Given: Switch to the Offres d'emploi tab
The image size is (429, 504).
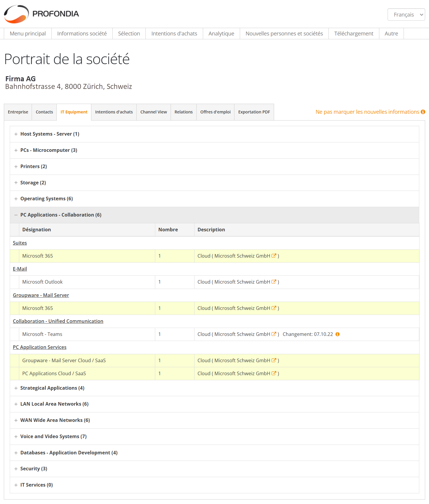Looking at the screenshot, I should coord(215,112).
